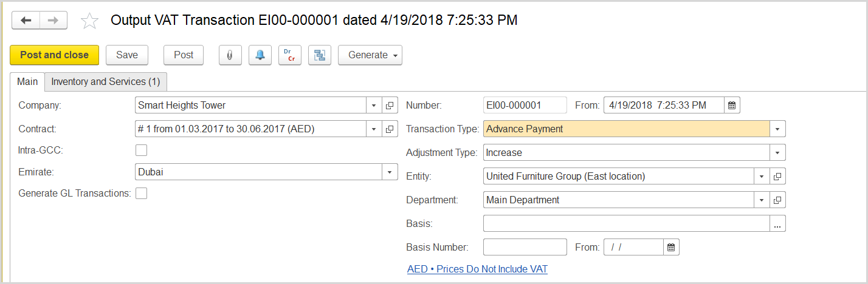Expand the Company dropdown list

coord(374,106)
